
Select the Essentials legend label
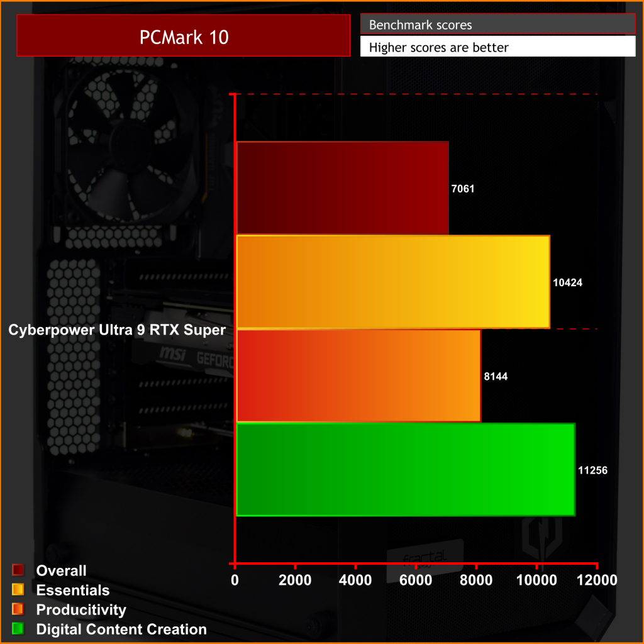[x=73, y=590]
